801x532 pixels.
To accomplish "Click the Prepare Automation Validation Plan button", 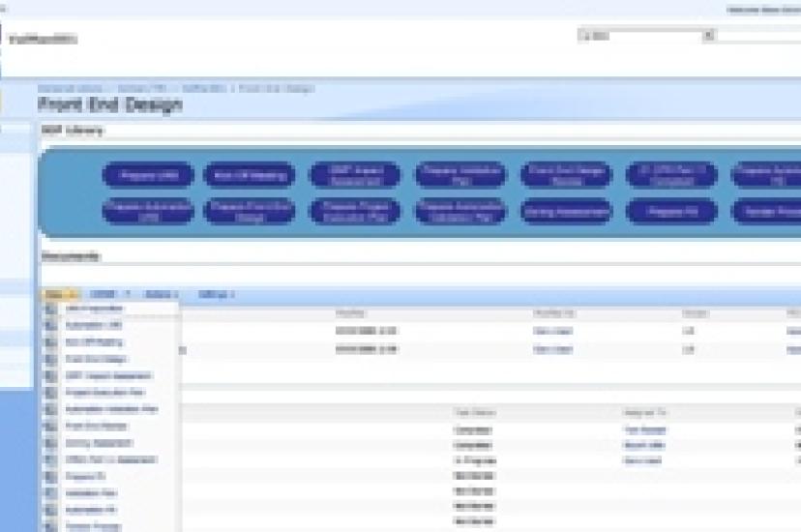I will [x=460, y=212].
